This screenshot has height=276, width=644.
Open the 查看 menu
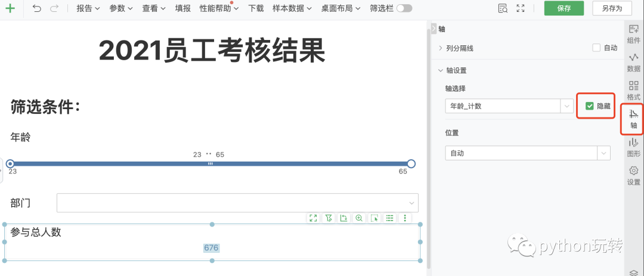(x=154, y=8)
